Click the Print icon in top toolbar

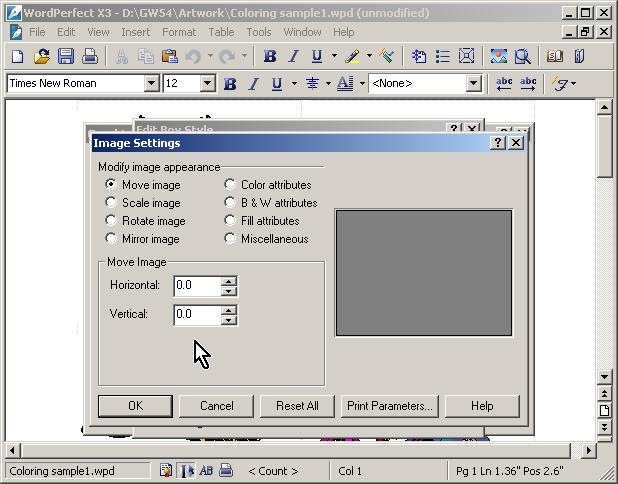pyautogui.click(x=90, y=56)
